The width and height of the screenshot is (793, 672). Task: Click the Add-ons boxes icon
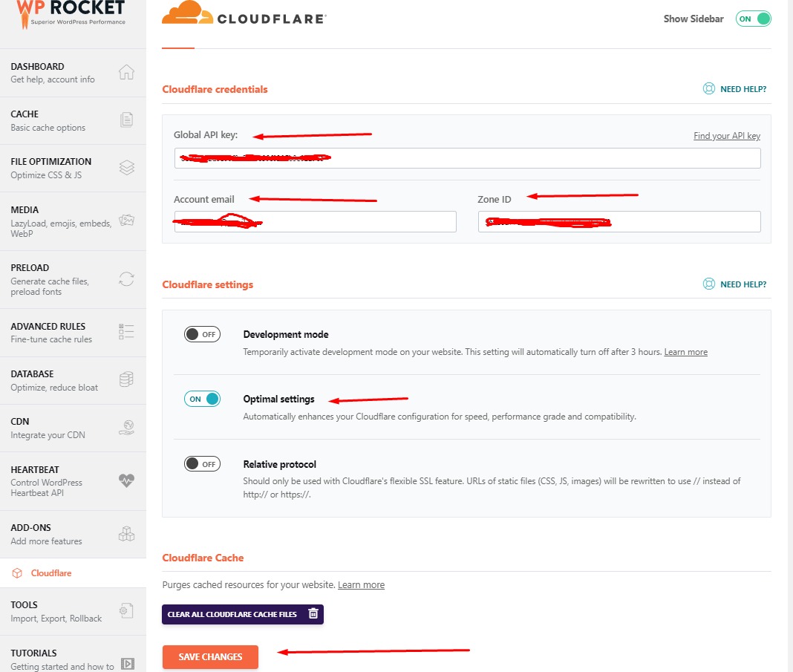point(126,534)
